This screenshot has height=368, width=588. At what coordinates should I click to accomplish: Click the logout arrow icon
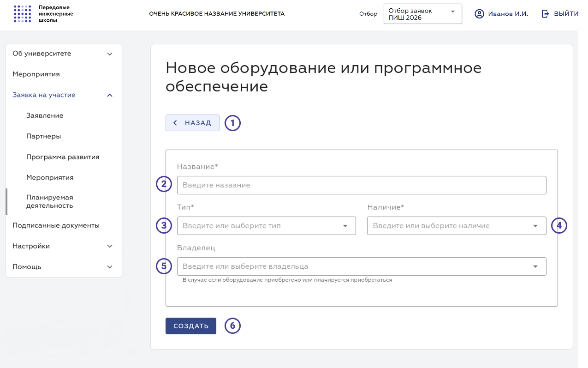pos(546,14)
